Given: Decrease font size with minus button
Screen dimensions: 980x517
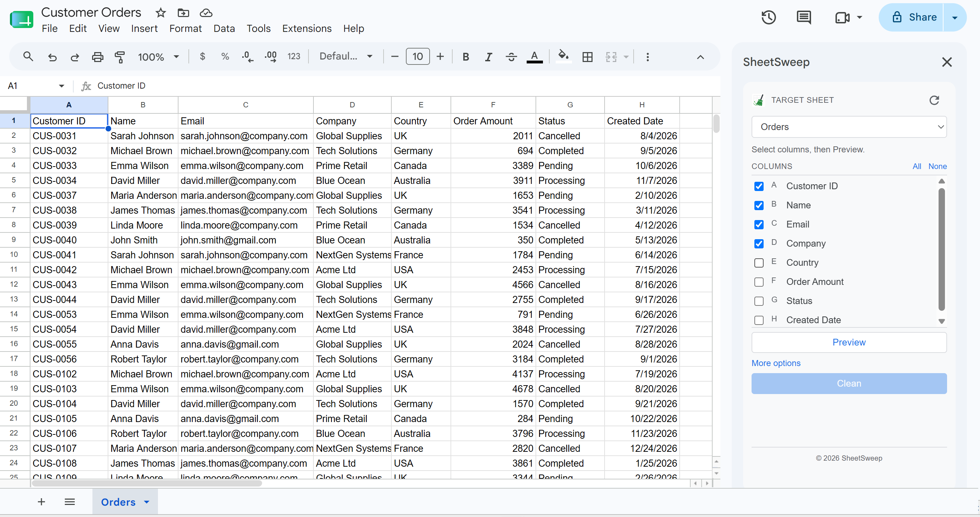Looking at the screenshot, I should 395,57.
